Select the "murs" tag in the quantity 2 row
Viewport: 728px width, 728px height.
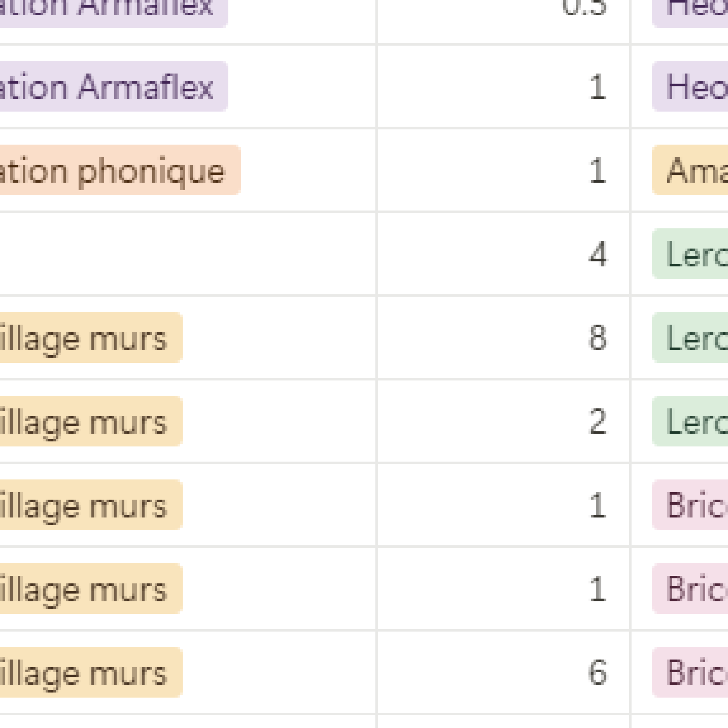coord(91,421)
